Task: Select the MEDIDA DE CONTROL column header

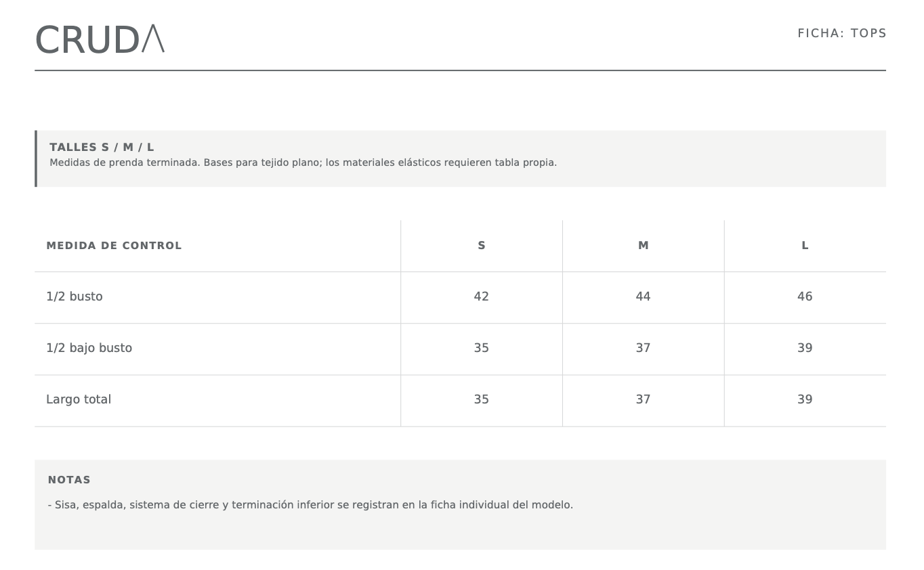Action: pyautogui.click(x=114, y=246)
